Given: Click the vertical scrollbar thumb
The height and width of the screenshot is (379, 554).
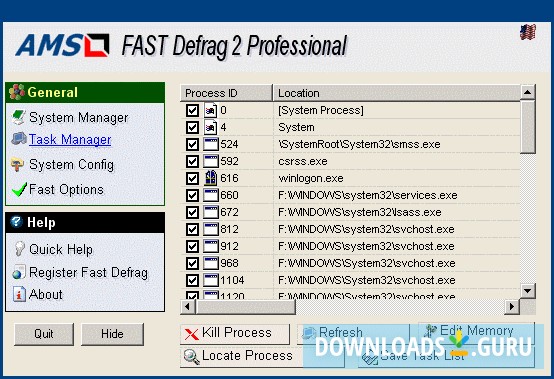Looking at the screenshot, I should click(x=528, y=127).
